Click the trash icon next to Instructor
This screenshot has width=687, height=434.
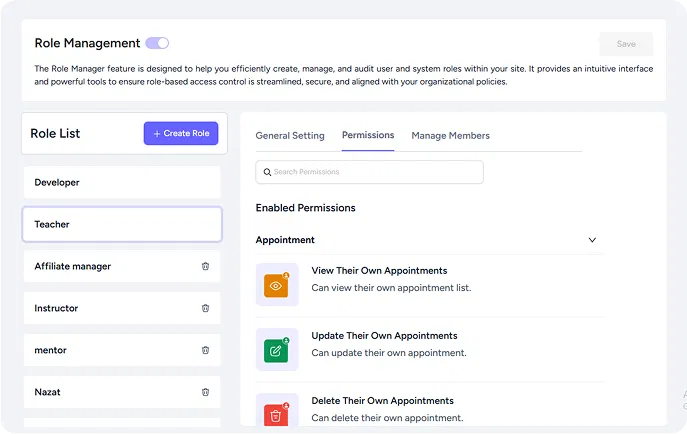(205, 308)
